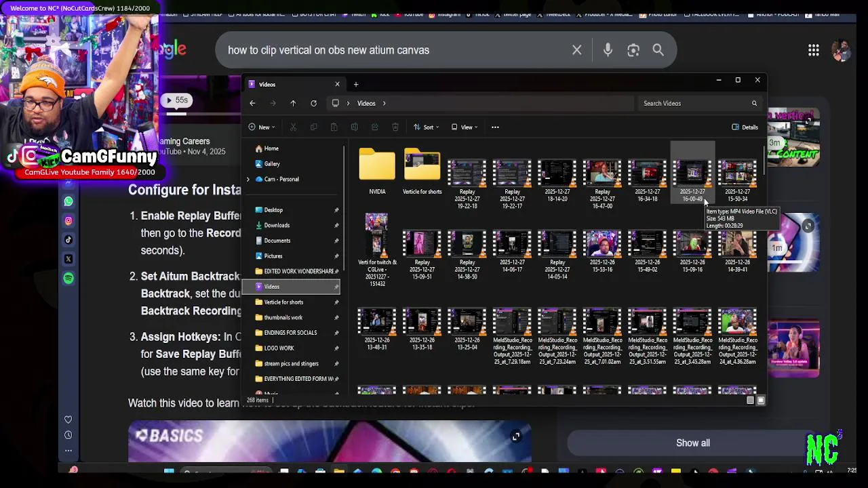Expand chevron before Videos in address bar
This screenshot has width=868, height=488.
tap(349, 104)
